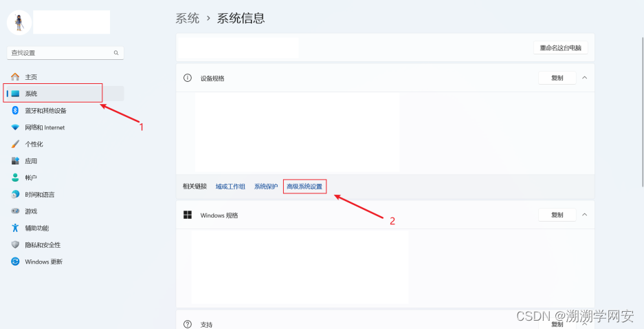
Task: Open Privacy and security shield icon
Action: [15, 244]
